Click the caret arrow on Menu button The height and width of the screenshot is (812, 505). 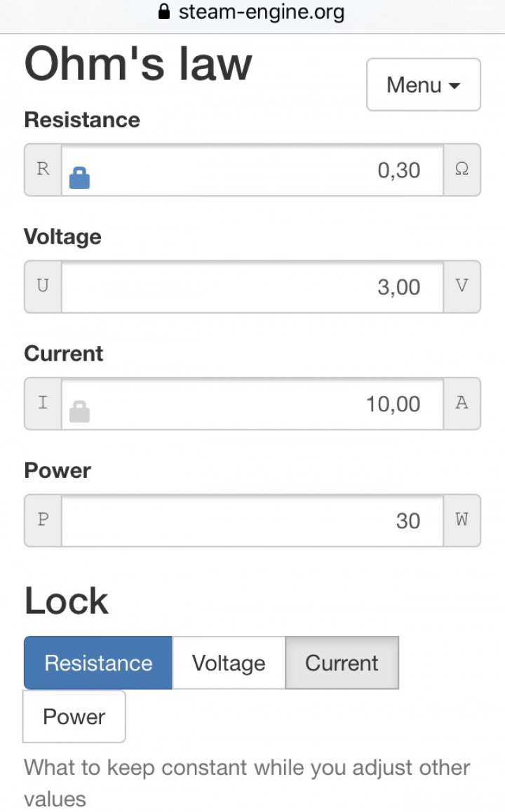pyautogui.click(x=454, y=86)
